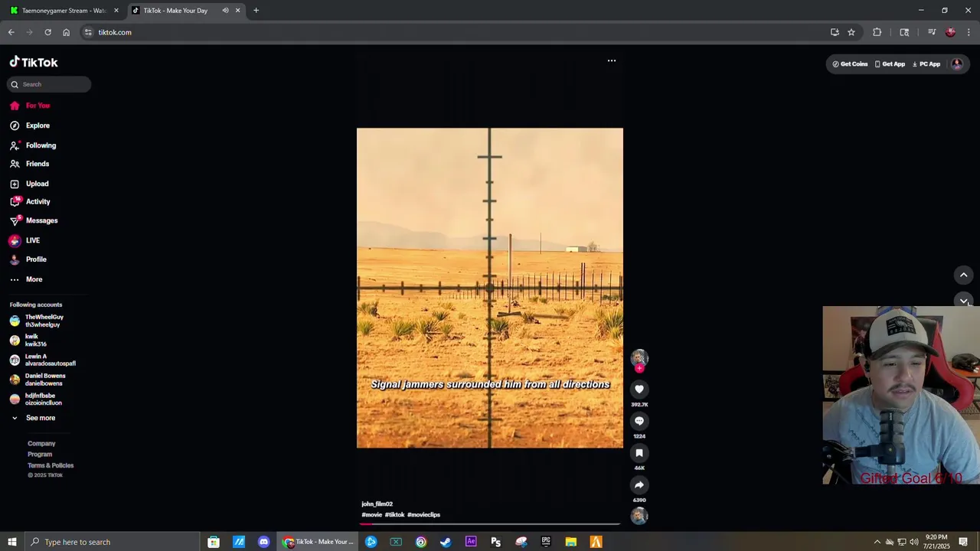Open the spinning sound disc icon

pyautogui.click(x=639, y=516)
